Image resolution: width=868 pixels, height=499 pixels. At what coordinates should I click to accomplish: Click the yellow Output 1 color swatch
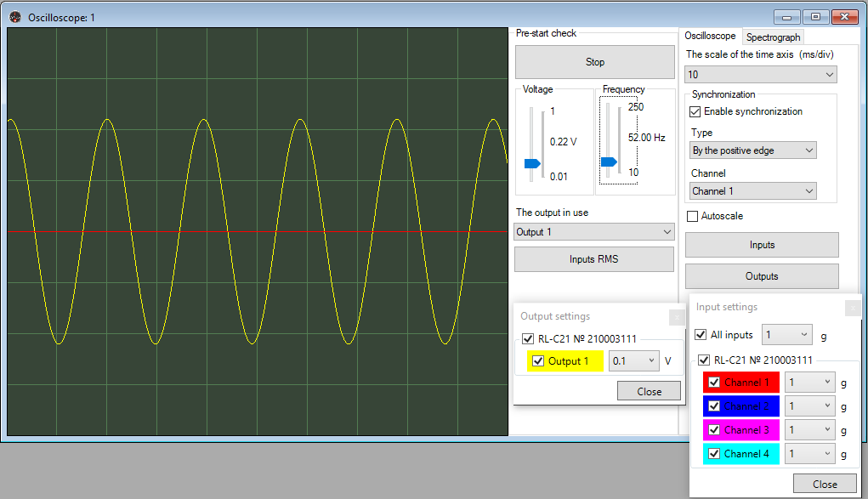click(564, 361)
